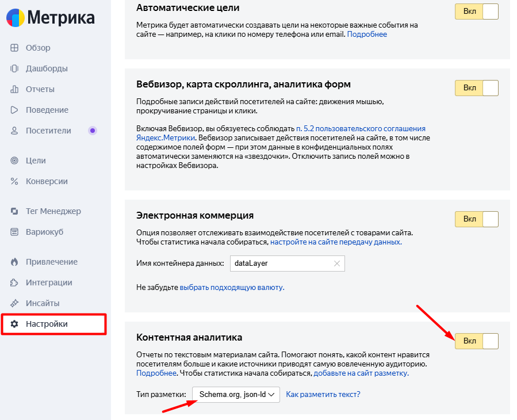
Task: Open п. 5.2 пользовательского соглашения link
Action: (x=361, y=129)
